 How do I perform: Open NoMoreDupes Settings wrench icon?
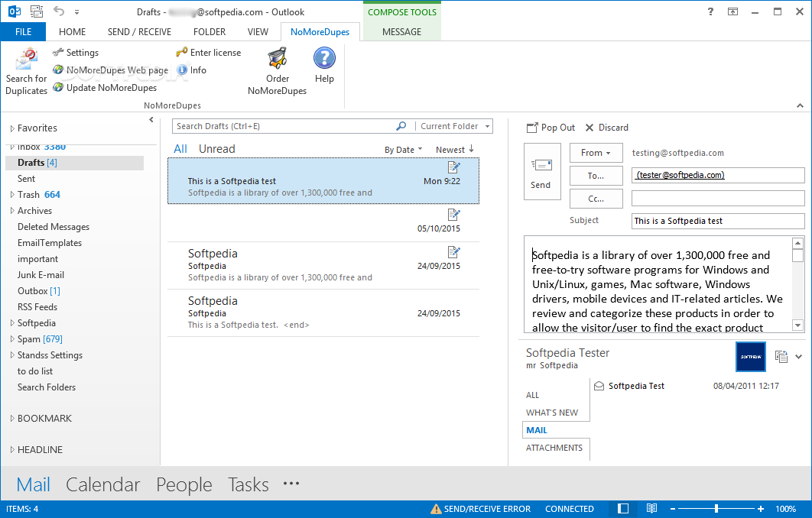pos(58,52)
